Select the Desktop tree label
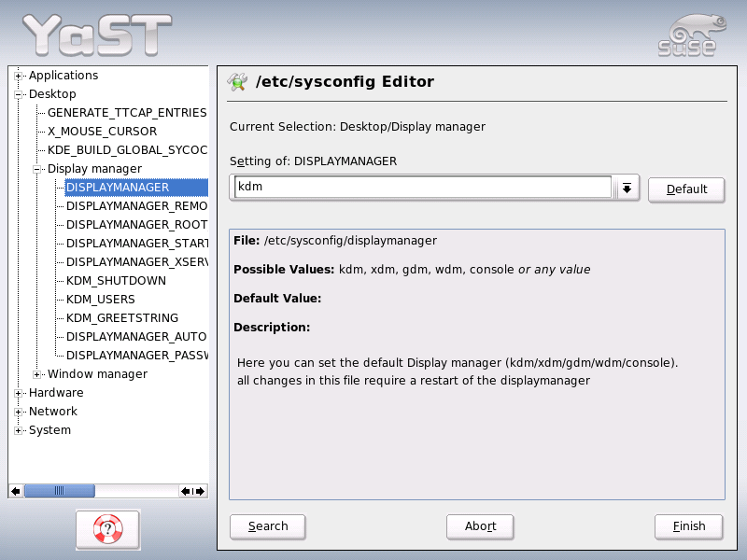 click(52, 94)
